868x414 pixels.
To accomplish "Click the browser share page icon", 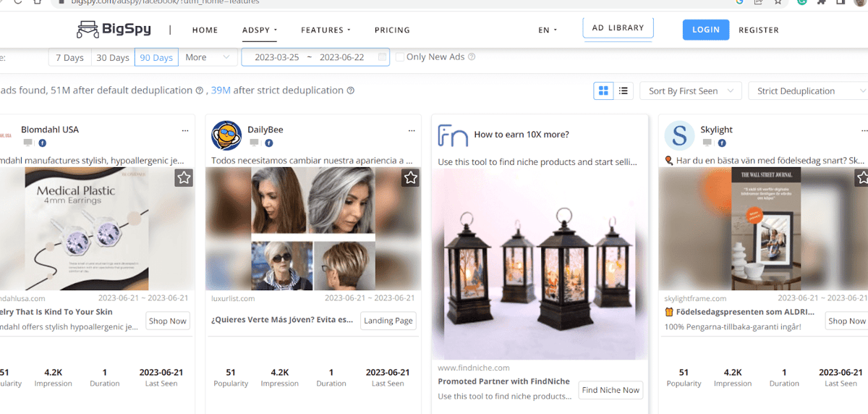I will (x=759, y=2).
